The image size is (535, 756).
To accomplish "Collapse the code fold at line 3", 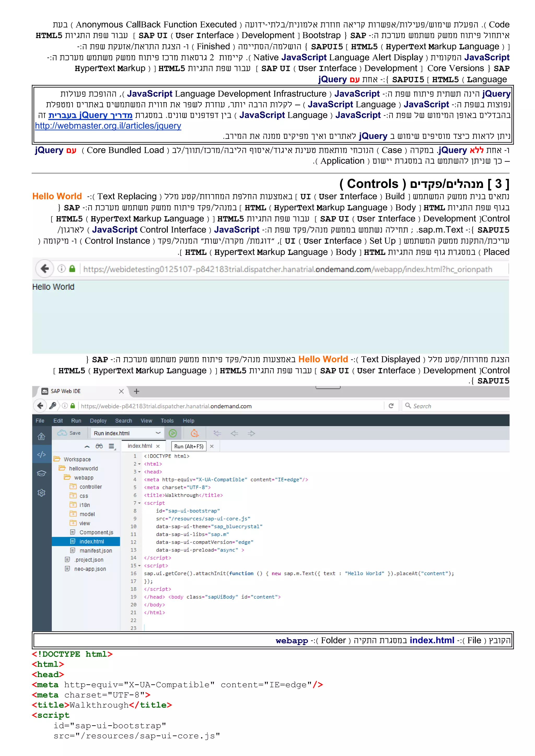I will coord(139,472).
